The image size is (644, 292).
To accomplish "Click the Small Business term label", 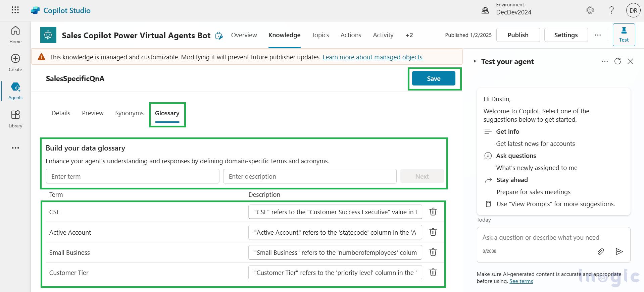I will pos(69,252).
